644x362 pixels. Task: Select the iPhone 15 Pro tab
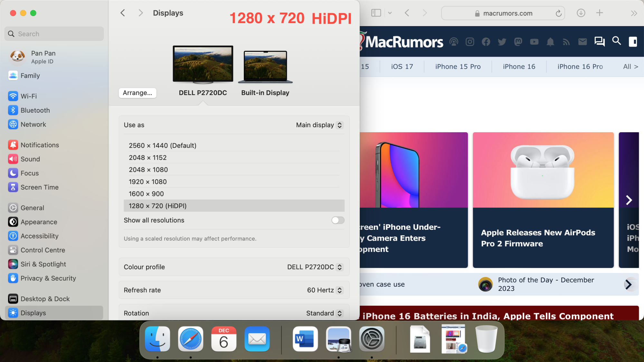click(x=458, y=67)
